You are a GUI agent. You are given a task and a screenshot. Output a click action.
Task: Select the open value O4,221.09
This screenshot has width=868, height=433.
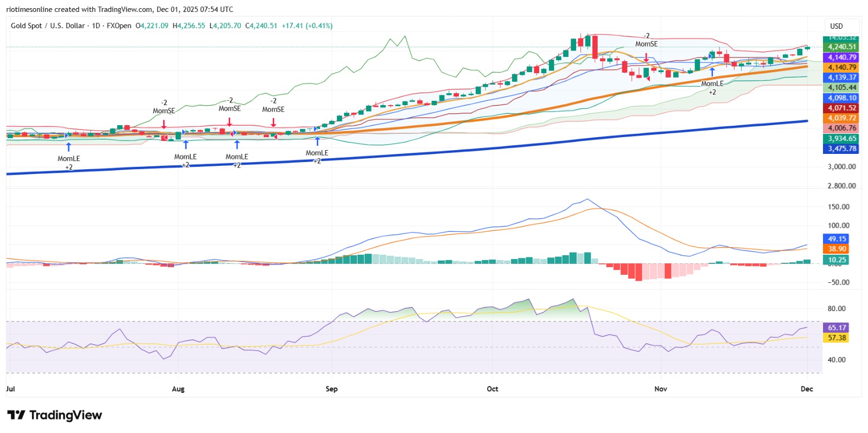point(152,25)
